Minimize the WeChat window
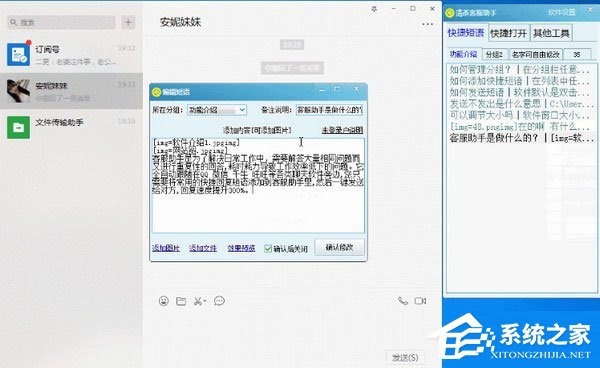Image resolution: width=600 pixels, height=368 pixels. pos(394,8)
